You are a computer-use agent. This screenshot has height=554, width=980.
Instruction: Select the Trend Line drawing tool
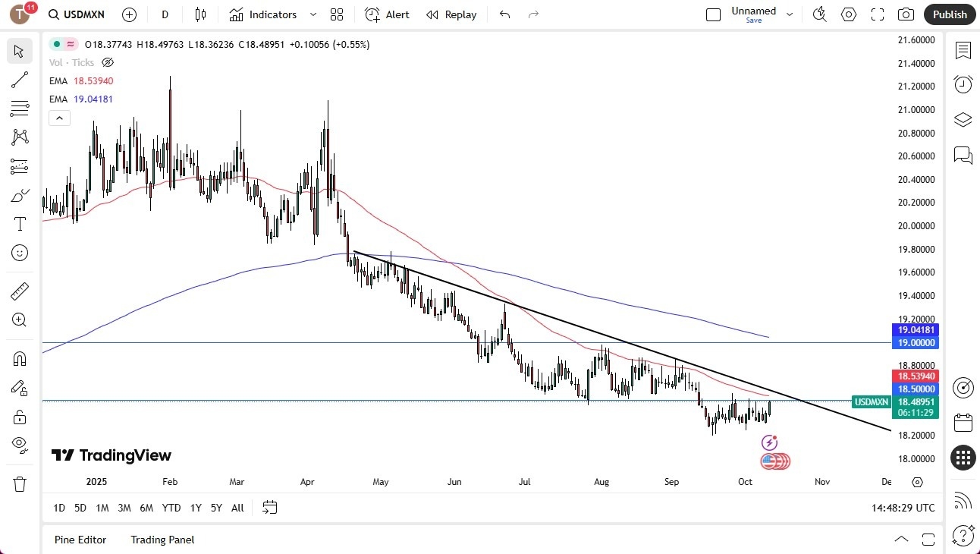tap(19, 80)
